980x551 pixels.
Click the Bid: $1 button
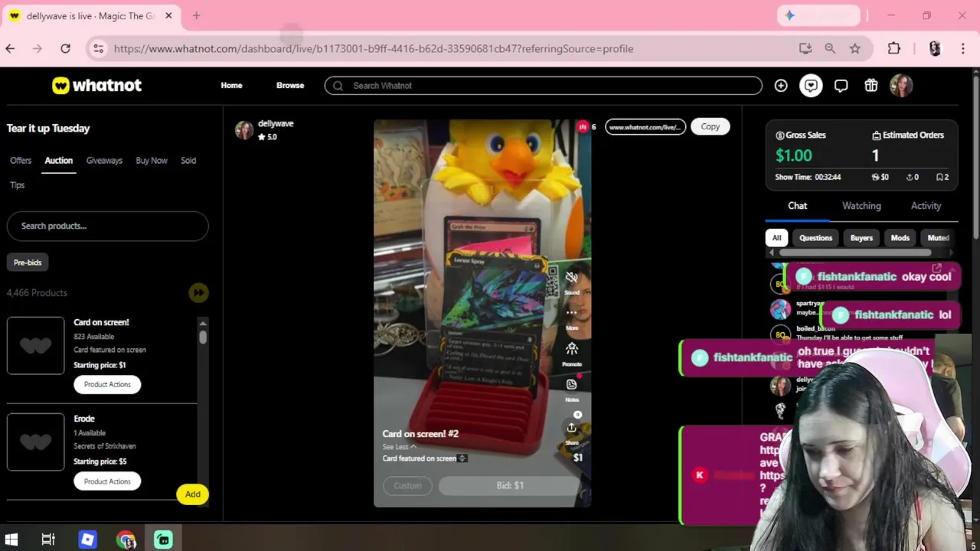click(x=510, y=486)
